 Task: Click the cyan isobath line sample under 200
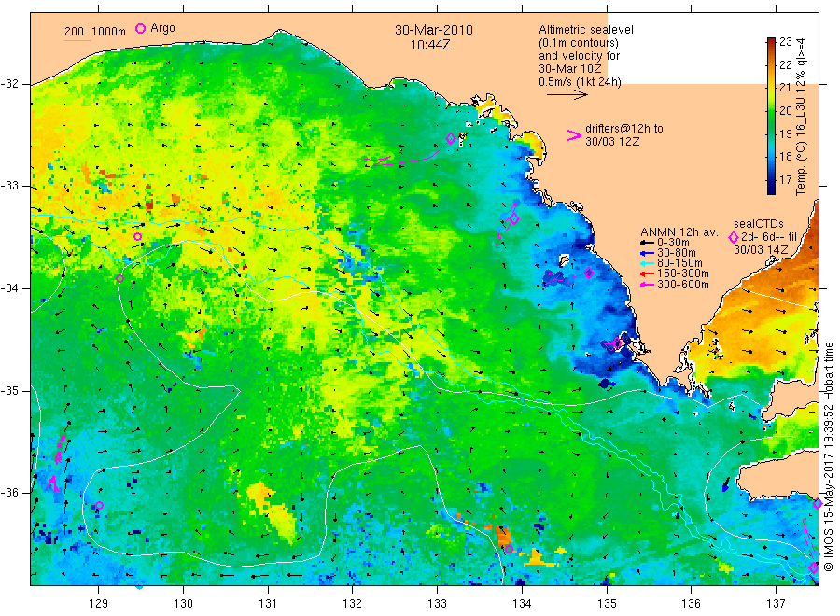[x=77, y=40]
